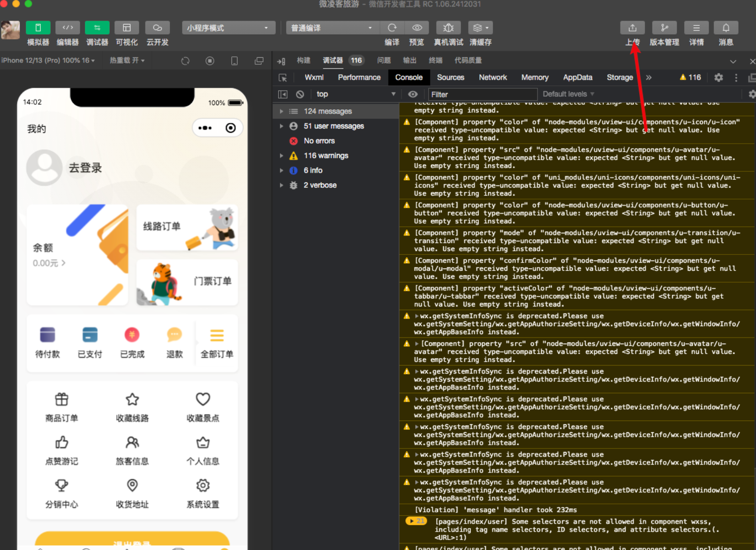Click the 预览 eye preview icon
The image size is (756, 550).
[x=416, y=28]
